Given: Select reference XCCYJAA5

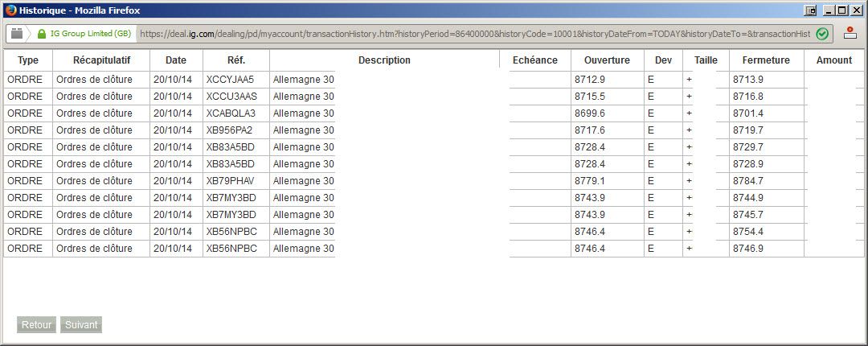Looking at the screenshot, I should (x=231, y=80).
